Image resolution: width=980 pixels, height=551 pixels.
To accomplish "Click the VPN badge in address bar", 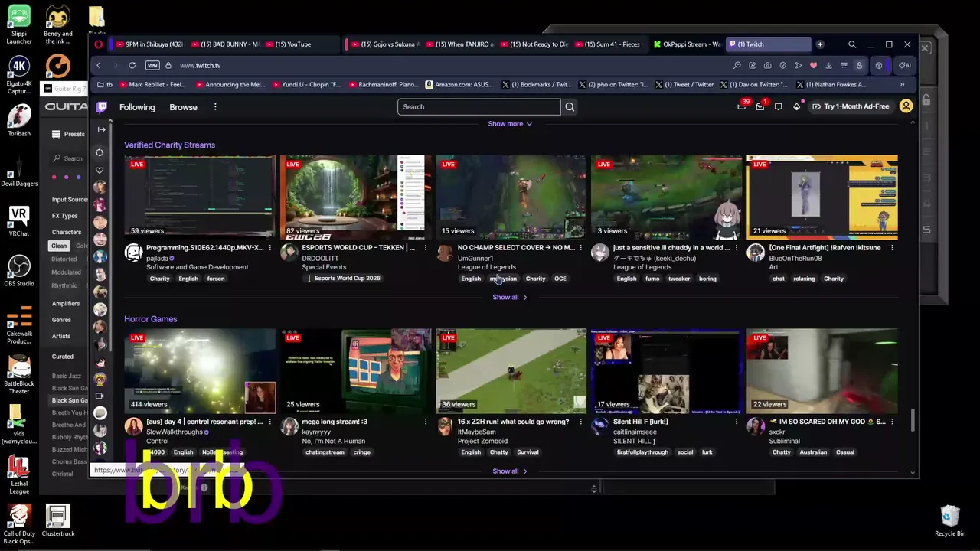I will 152,65.
